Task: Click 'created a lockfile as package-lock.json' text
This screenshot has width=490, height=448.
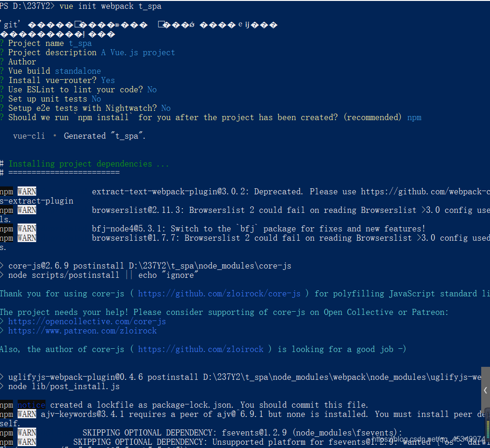Action: click(142, 405)
